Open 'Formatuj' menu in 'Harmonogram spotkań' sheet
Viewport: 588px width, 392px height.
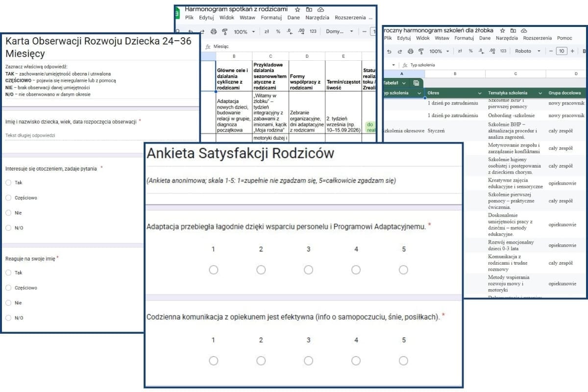click(x=271, y=18)
